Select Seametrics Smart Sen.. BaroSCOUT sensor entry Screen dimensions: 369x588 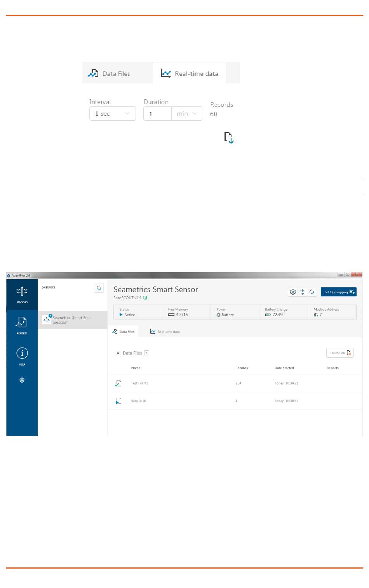[73, 320]
